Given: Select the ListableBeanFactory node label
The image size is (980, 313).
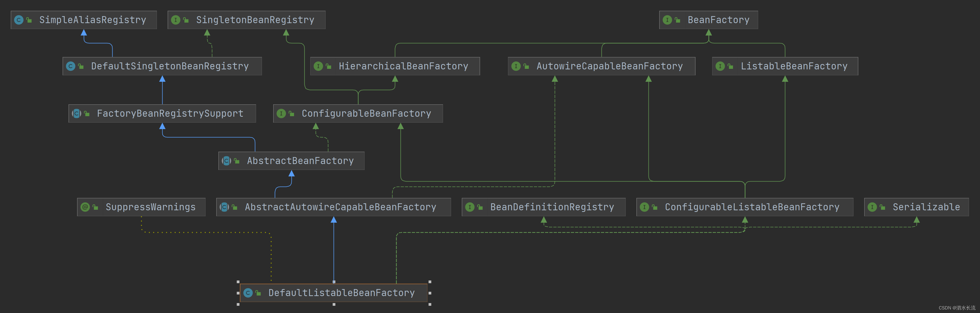Looking at the screenshot, I should point(794,66).
